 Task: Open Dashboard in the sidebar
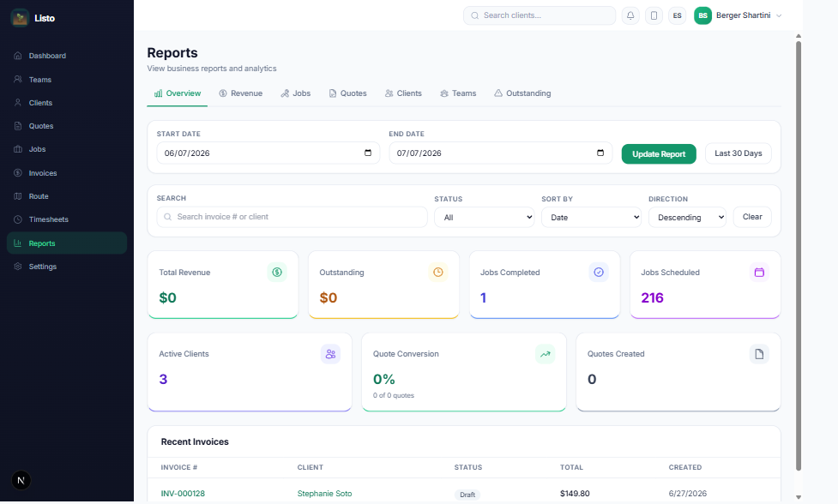(x=67, y=56)
